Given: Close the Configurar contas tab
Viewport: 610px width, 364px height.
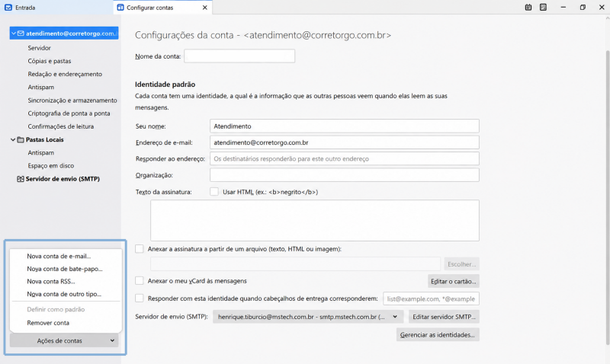Looking at the screenshot, I should click(x=204, y=8).
